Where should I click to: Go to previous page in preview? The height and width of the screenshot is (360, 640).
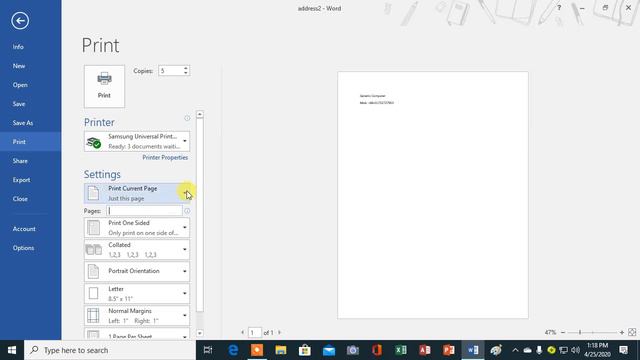242,333
